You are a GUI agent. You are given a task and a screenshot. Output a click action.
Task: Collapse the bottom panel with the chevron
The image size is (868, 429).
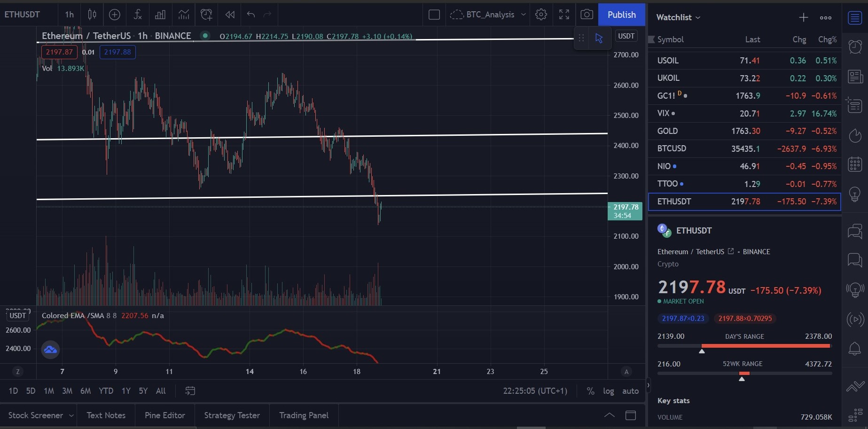pyautogui.click(x=609, y=415)
